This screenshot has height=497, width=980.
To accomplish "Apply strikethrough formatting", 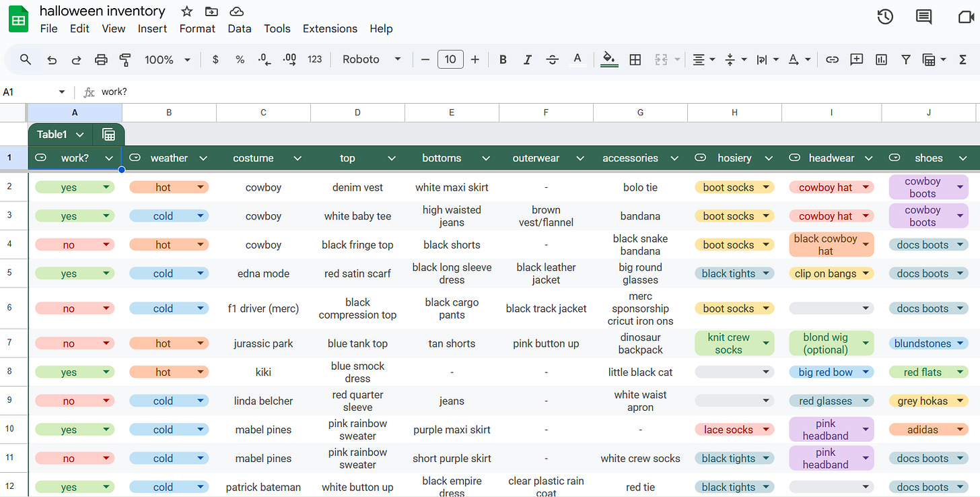I will click(x=553, y=59).
